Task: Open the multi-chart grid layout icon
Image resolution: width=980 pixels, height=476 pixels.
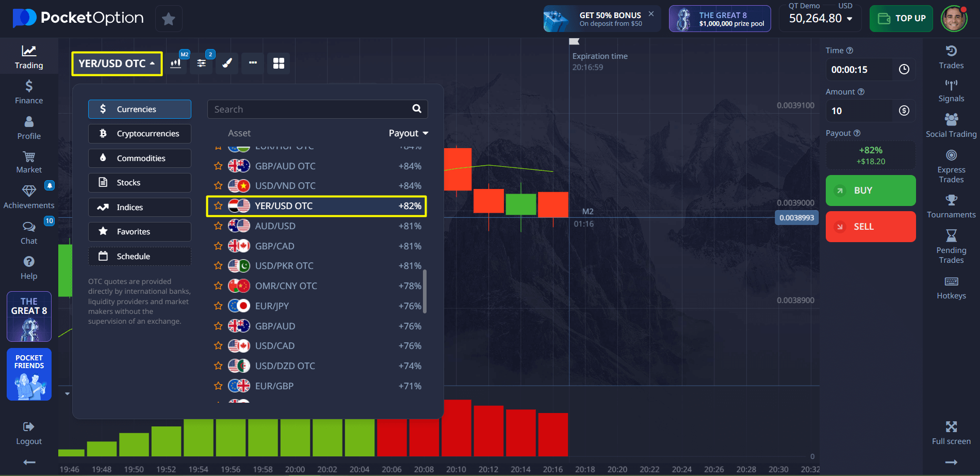Action: (279, 64)
